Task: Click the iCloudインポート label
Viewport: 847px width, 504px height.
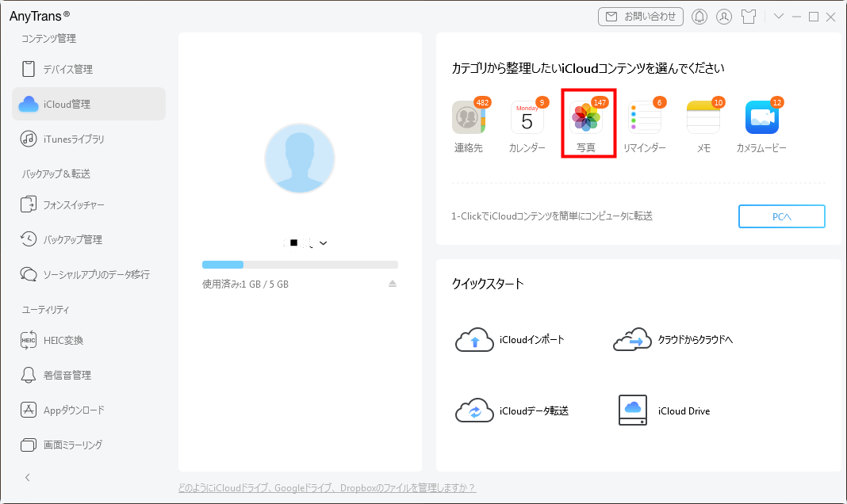Action: click(531, 339)
